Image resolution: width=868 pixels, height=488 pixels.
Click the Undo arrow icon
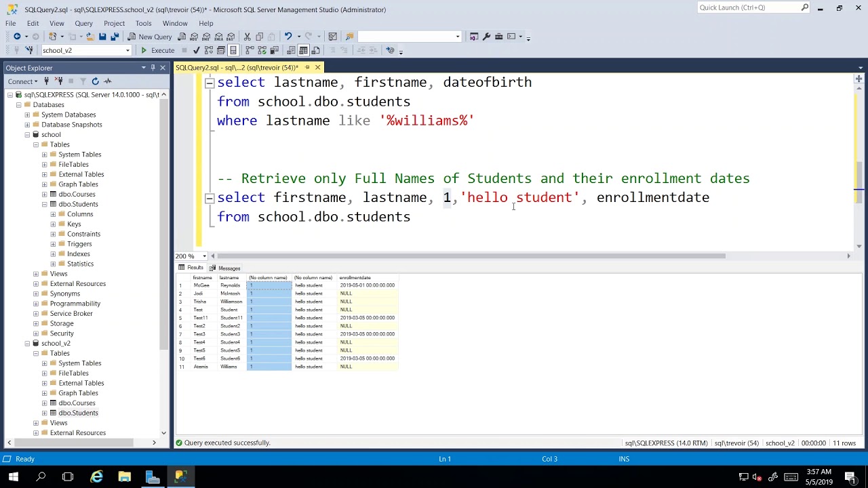point(288,37)
